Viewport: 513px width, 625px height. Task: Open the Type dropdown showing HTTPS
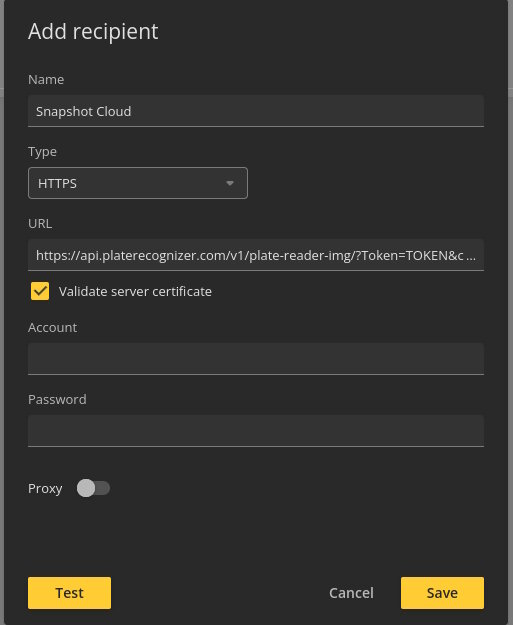click(x=138, y=183)
